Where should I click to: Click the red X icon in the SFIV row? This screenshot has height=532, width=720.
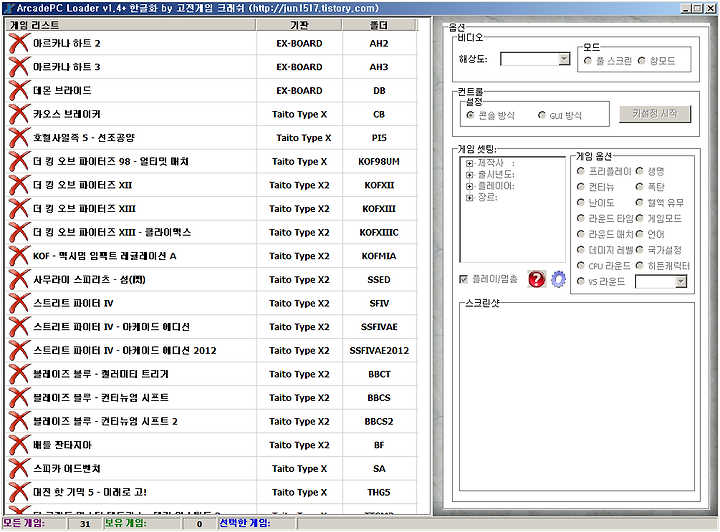tap(19, 303)
